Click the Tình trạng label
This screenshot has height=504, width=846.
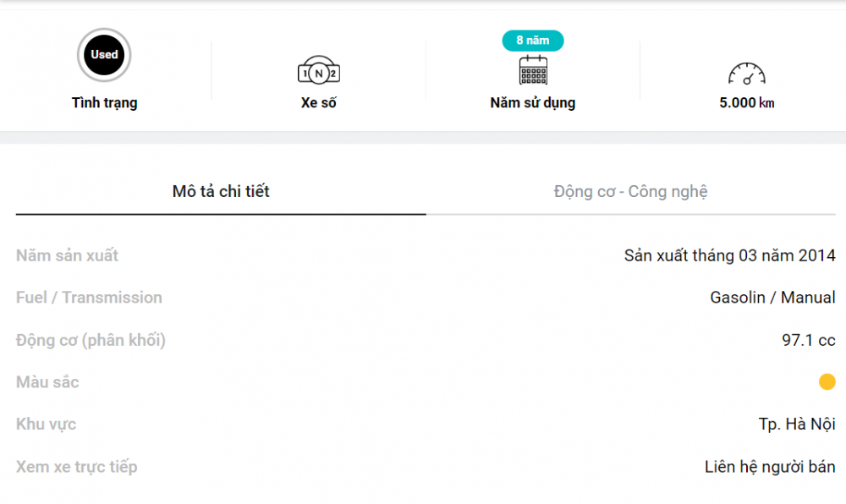tap(105, 102)
